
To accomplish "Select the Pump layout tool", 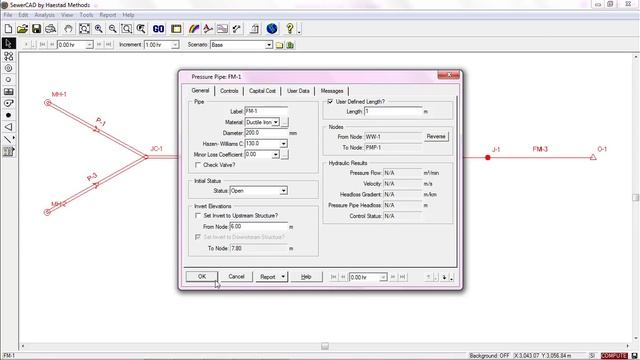I will (x=8, y=103).
